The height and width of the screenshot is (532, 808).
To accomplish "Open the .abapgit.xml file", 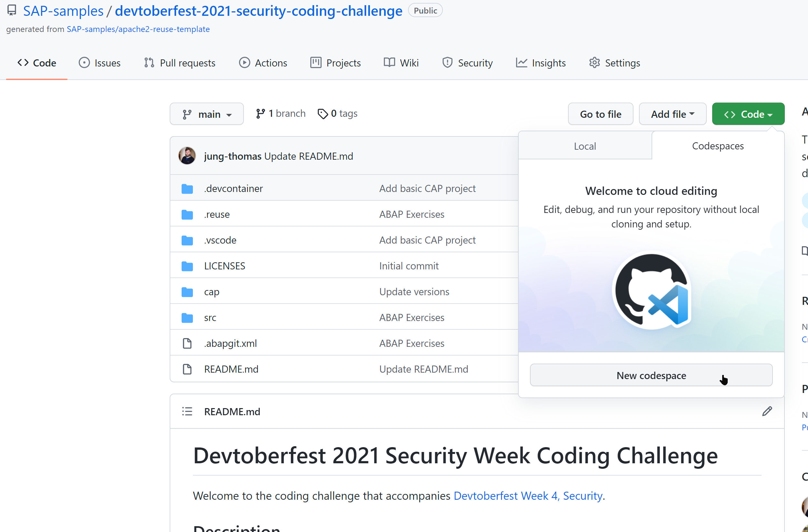I will (x=230, y=343).
